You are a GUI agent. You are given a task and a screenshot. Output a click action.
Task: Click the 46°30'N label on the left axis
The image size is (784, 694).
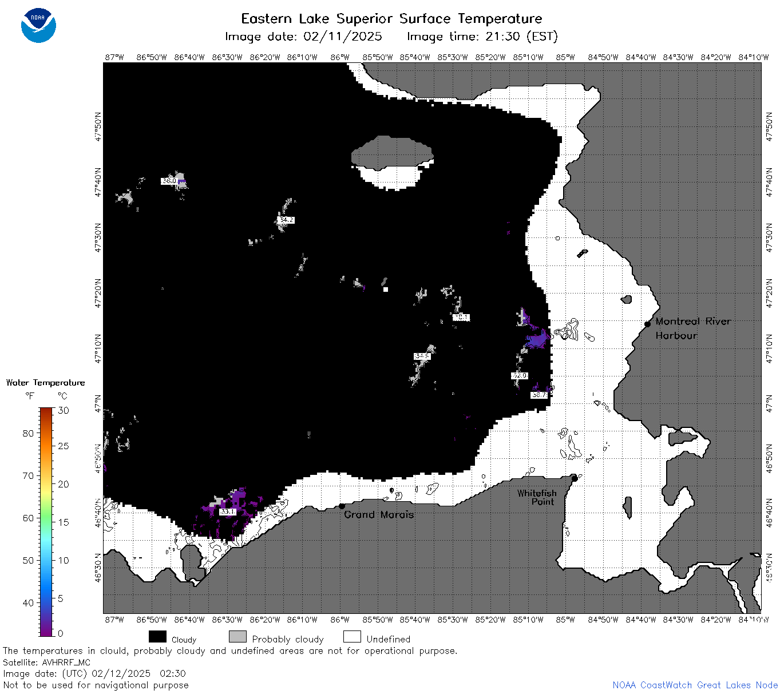click(98, 568)
